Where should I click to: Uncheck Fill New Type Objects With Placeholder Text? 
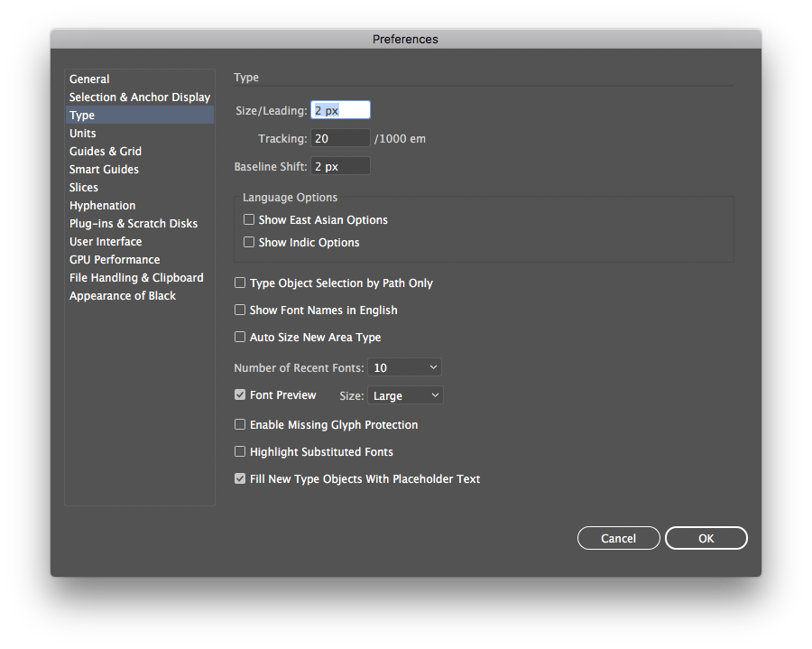click(240, 479)
